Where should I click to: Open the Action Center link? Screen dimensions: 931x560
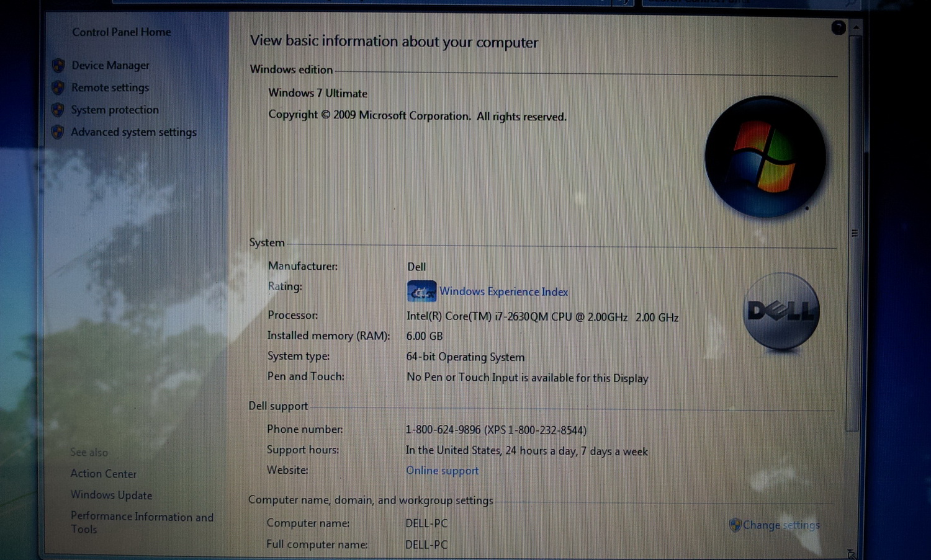pyautogui.click(x=103, y=474)
